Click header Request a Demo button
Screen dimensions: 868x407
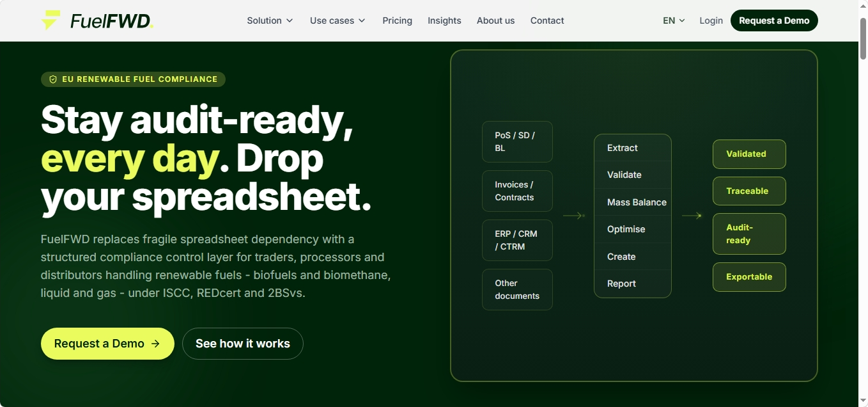(774, 20)
